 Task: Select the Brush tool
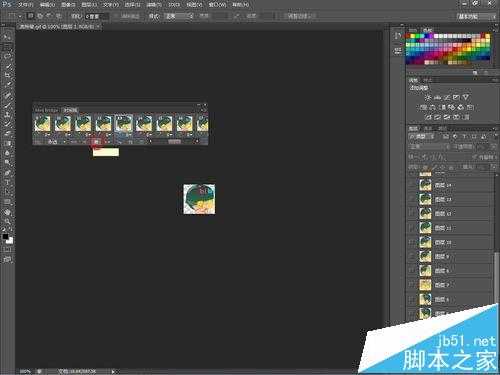click(7, 105)
